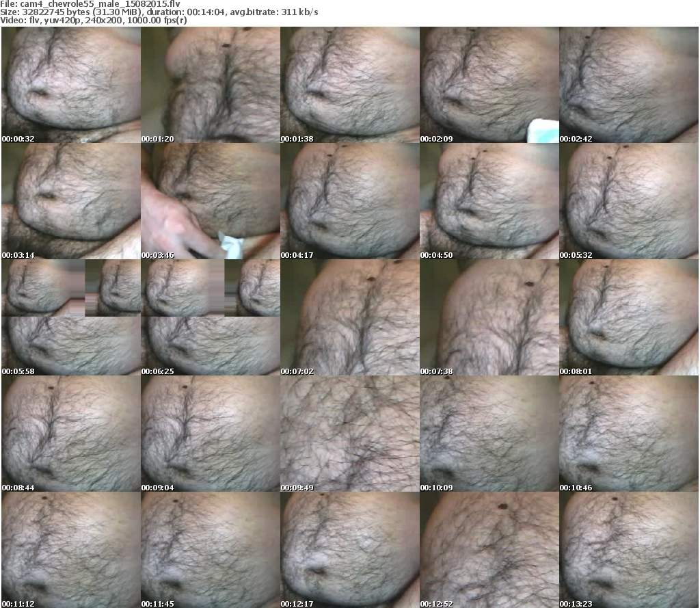
Task: Open the 00:08:01 frame
Action: [x=629, y=317]
